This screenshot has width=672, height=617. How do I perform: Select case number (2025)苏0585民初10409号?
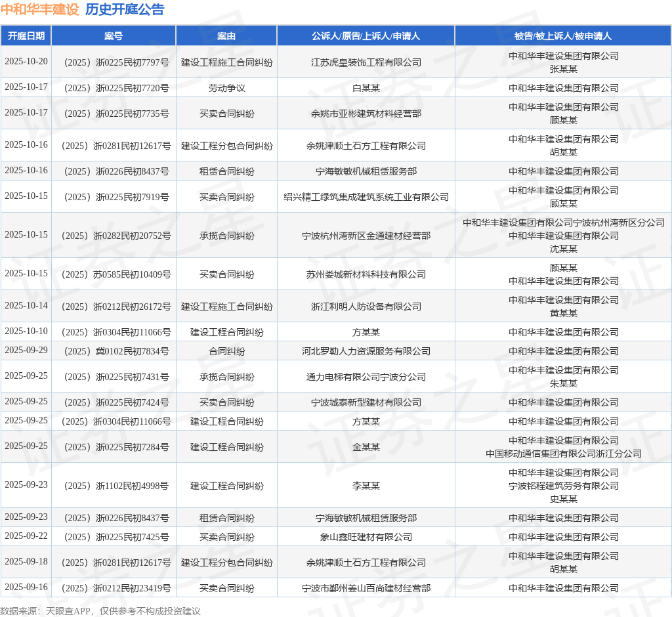pyautogui.click(x=116, y=274)
